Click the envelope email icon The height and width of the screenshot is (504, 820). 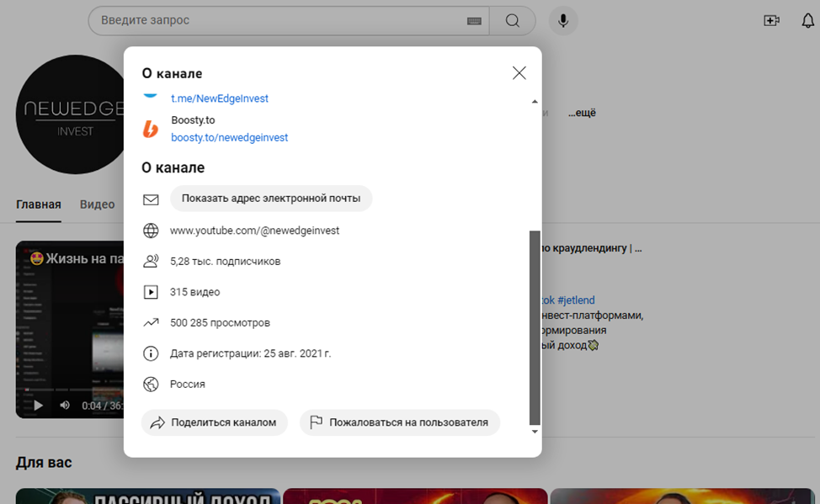pyautogui.click(x=151, y=199)
